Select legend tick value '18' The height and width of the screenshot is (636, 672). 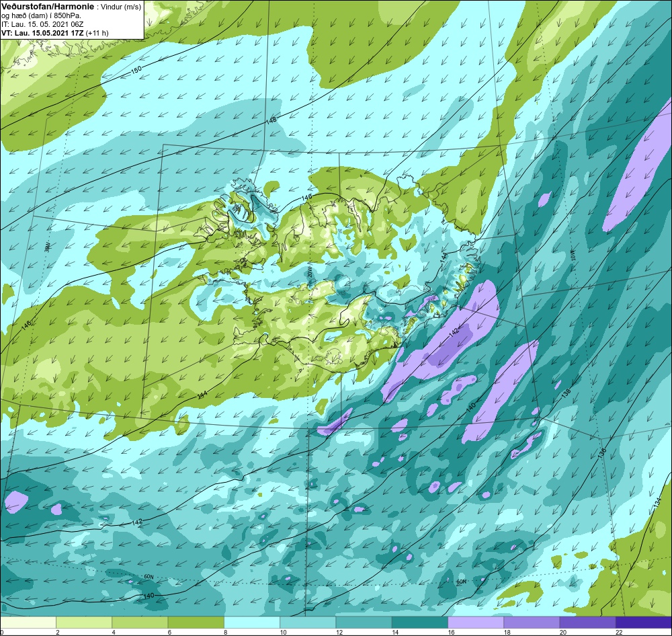point(507,632)
